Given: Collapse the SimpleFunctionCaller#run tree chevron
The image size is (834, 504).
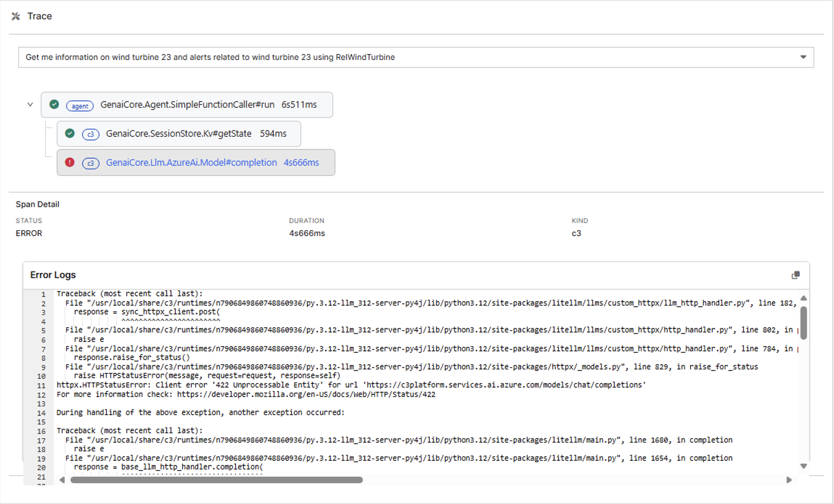Looking at the screenshot, I should tap(30, 104).
